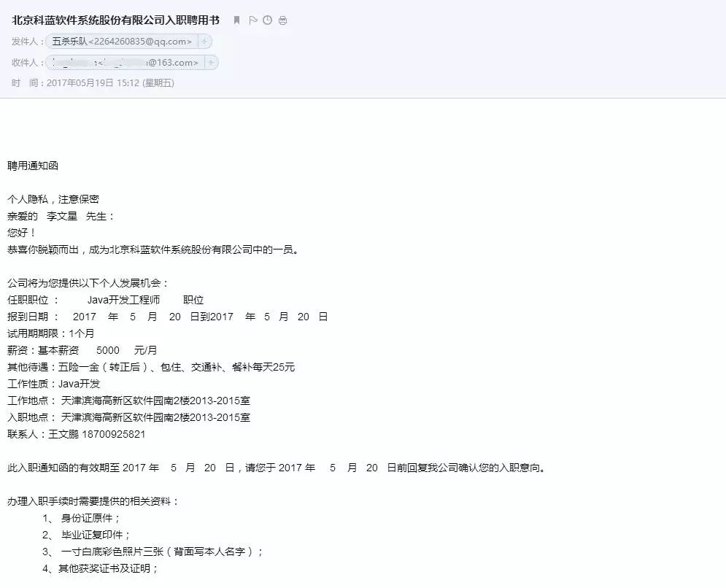Select the base salary value 5000
726x588 pixels.
pos(108,350)
